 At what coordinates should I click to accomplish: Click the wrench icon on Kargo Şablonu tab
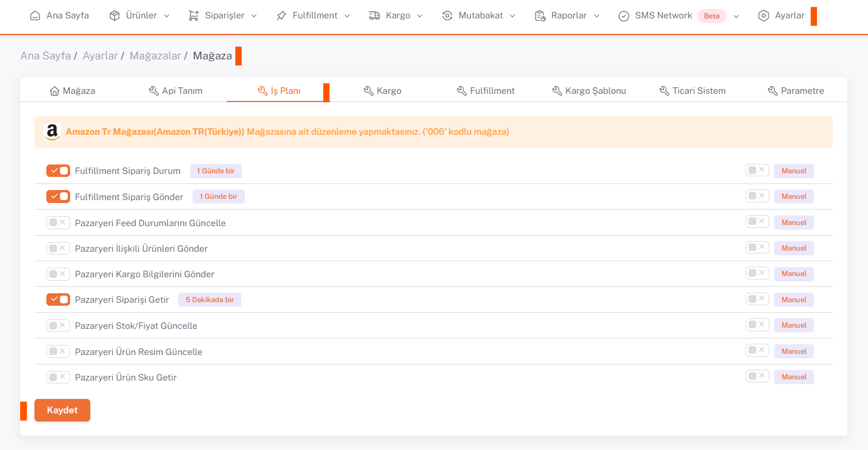(557, 91)
